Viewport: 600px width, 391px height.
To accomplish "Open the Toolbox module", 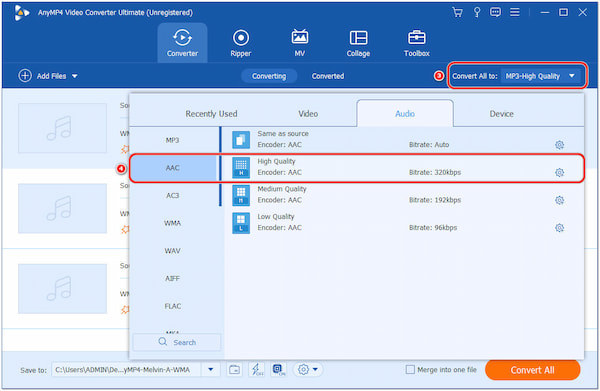I will [417, 43].
